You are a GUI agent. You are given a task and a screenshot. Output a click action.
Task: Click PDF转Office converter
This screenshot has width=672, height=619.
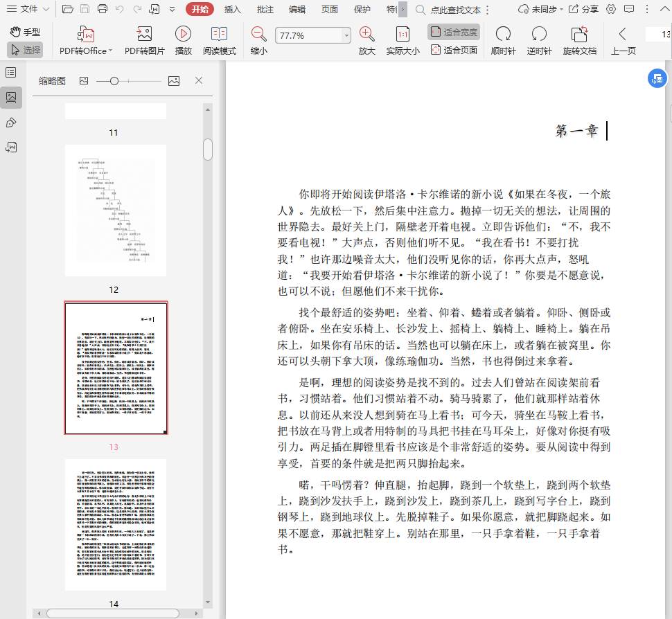(86, 40)
